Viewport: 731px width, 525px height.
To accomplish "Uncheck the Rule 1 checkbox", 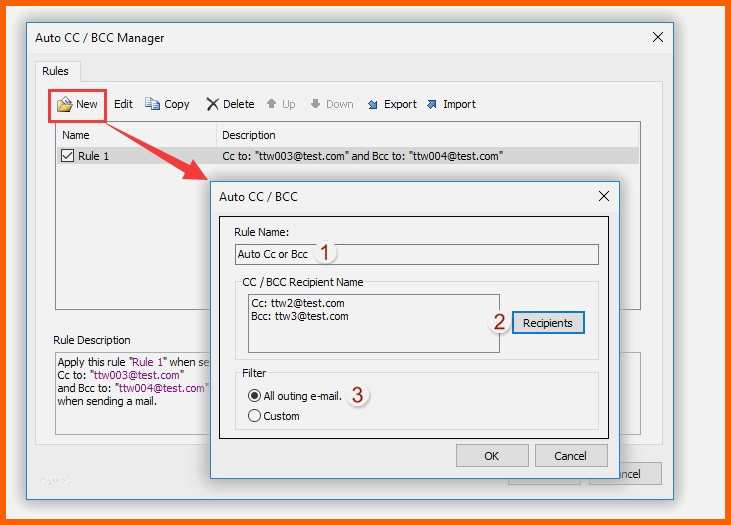I will click(x=67, y=156).
